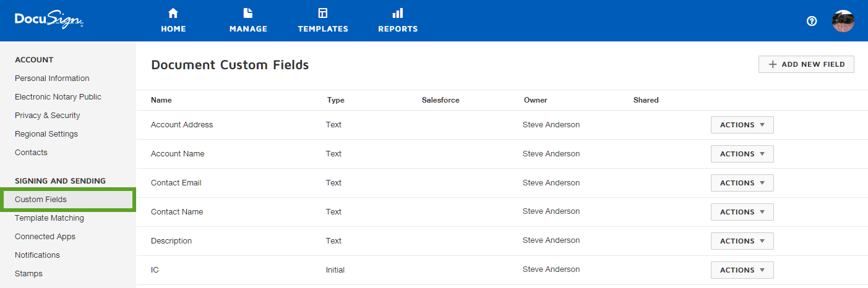The image size is (868, 288).
Task: Open the Home icon in top navigation
Action: coord(173,13)
